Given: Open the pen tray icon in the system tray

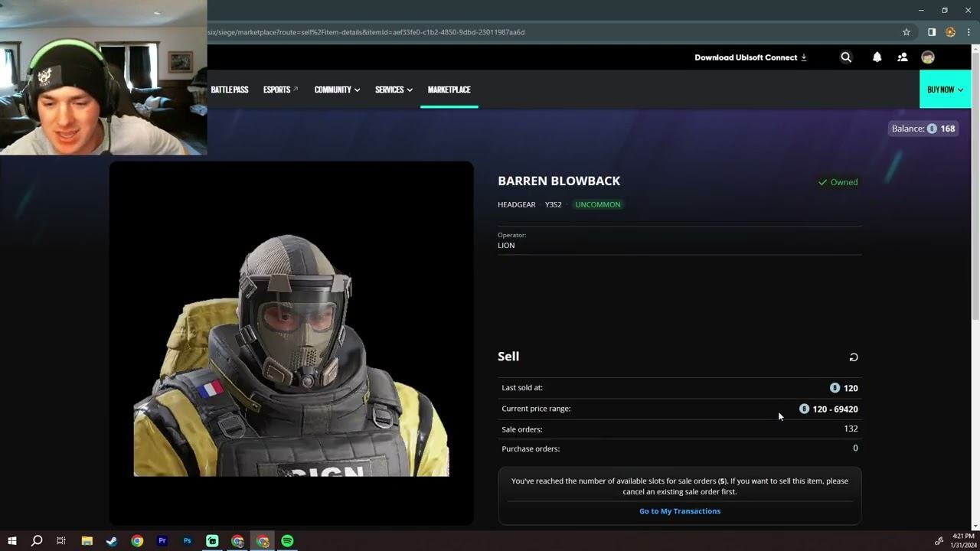Looking at the screenshot, I should coord(939,541).
